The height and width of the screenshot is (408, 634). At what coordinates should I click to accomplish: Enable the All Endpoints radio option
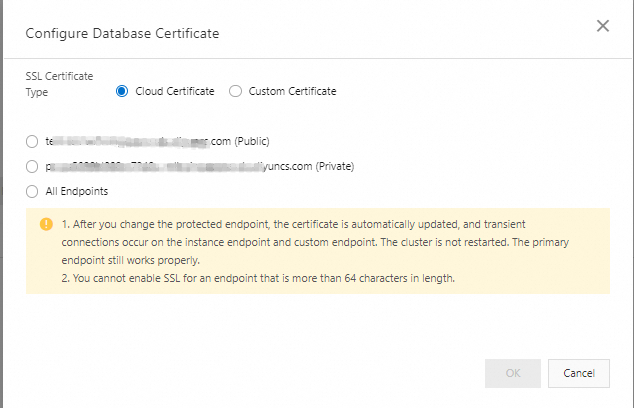33,191
